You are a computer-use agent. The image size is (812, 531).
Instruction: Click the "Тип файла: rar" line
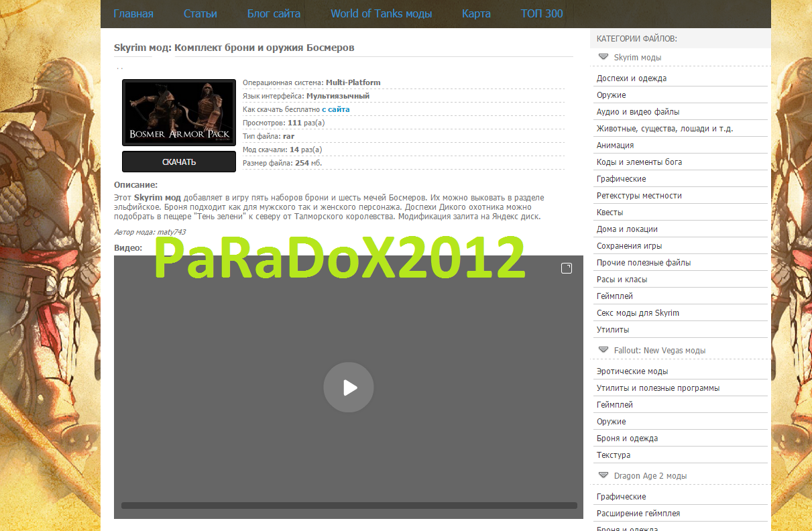point(268,136)
